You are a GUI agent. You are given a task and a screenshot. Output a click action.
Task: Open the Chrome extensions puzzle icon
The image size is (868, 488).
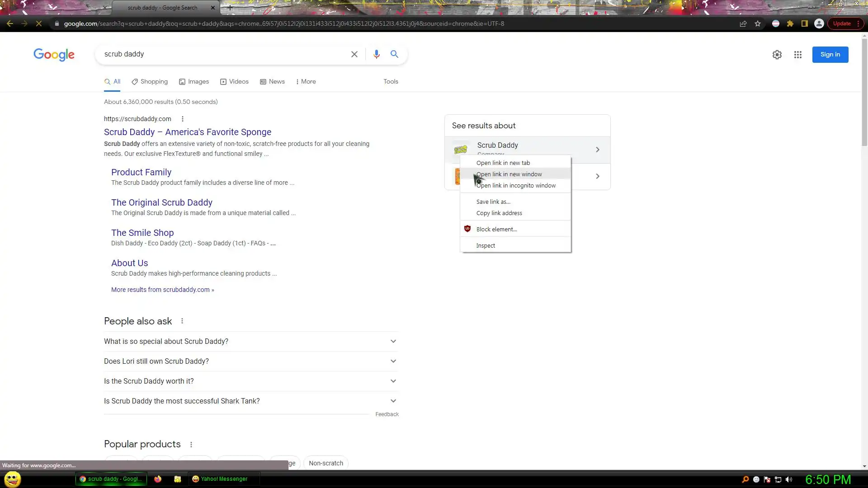tap(790, 23)
